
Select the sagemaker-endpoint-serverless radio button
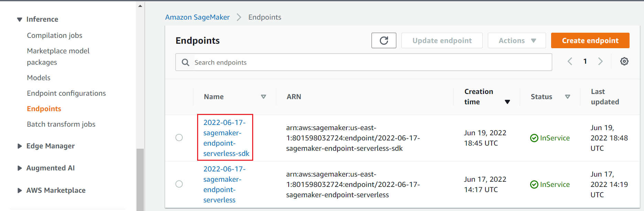click(x=179, y=184)
